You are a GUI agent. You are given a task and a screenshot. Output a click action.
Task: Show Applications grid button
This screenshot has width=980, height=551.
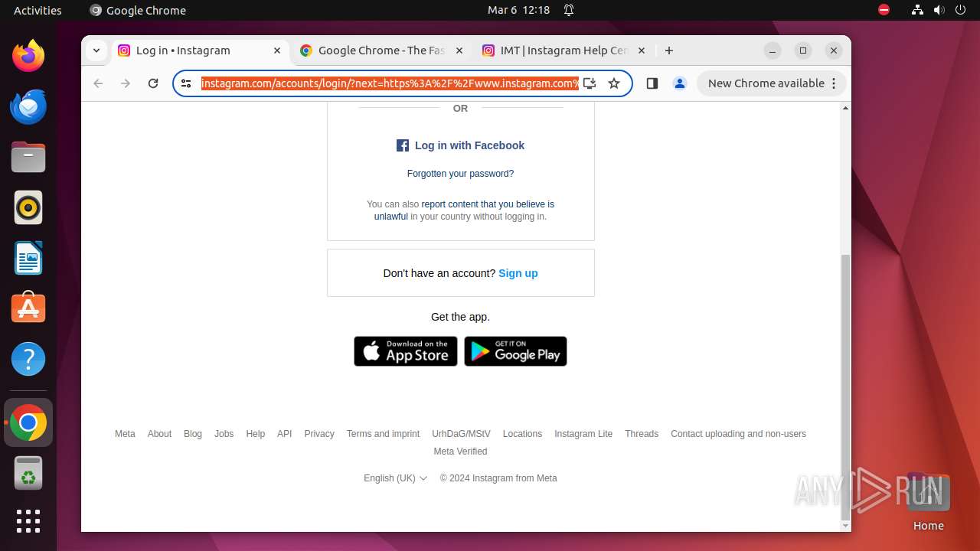(x=28, y=521)
